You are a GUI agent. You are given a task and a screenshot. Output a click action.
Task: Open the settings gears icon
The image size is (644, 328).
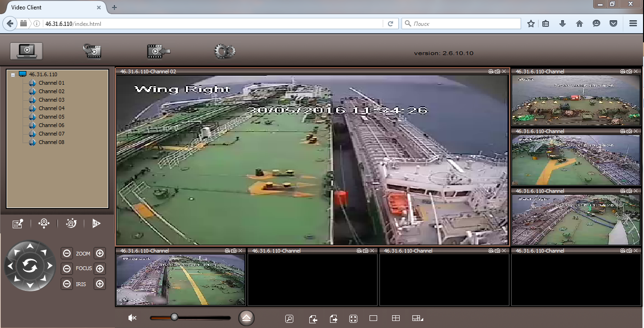coord(225,51)
